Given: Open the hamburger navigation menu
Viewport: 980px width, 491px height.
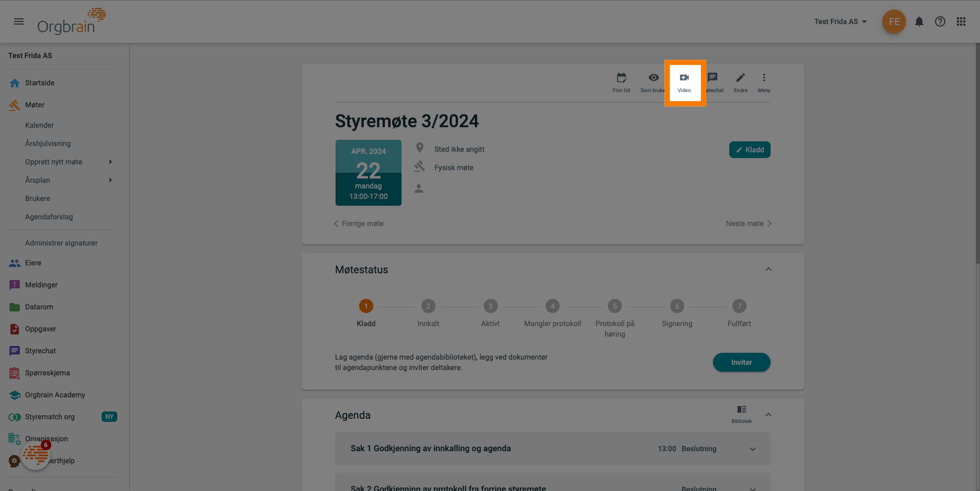Looking at the screenshot, I should click(x=19, y=21).
